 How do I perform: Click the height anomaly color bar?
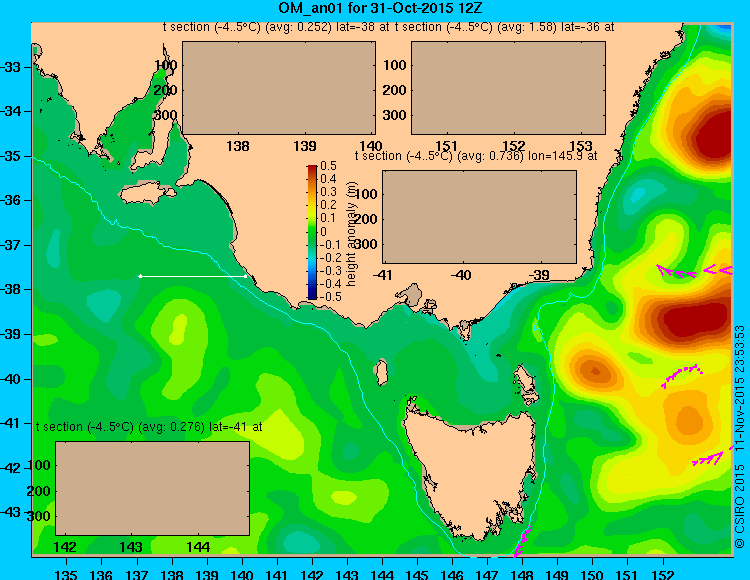pyautogui.click(x=312, y=232)
